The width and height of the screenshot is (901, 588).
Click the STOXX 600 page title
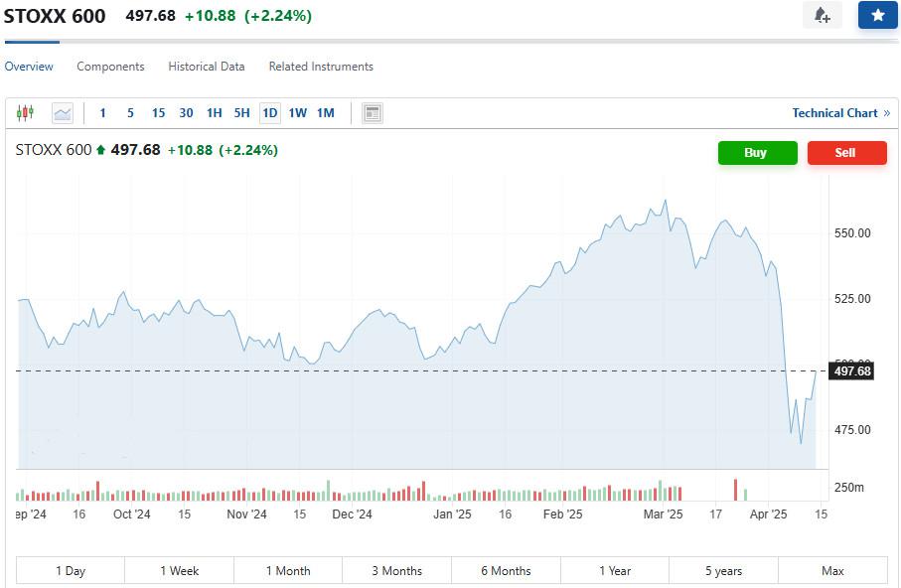coord(55,16)
